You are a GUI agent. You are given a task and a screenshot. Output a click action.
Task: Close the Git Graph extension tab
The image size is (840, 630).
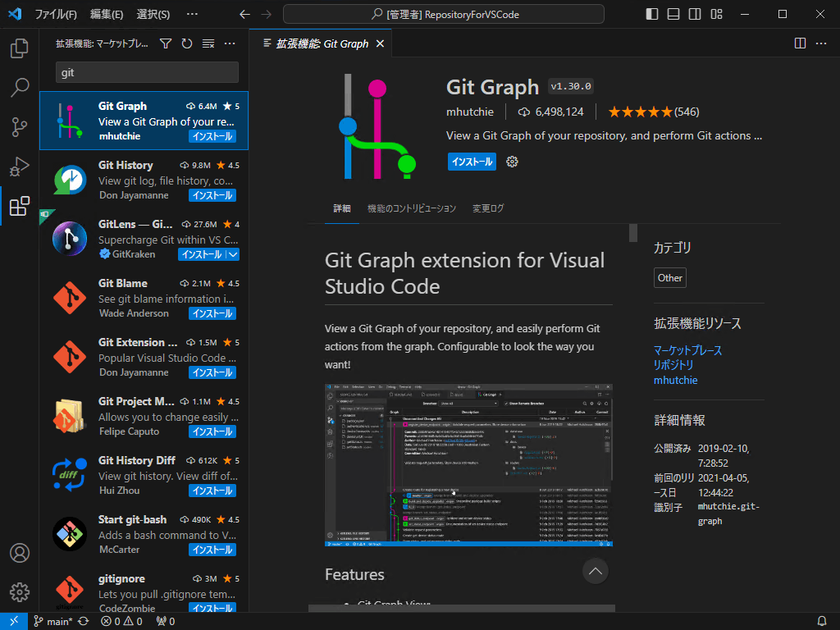click(x=380, y=43)
